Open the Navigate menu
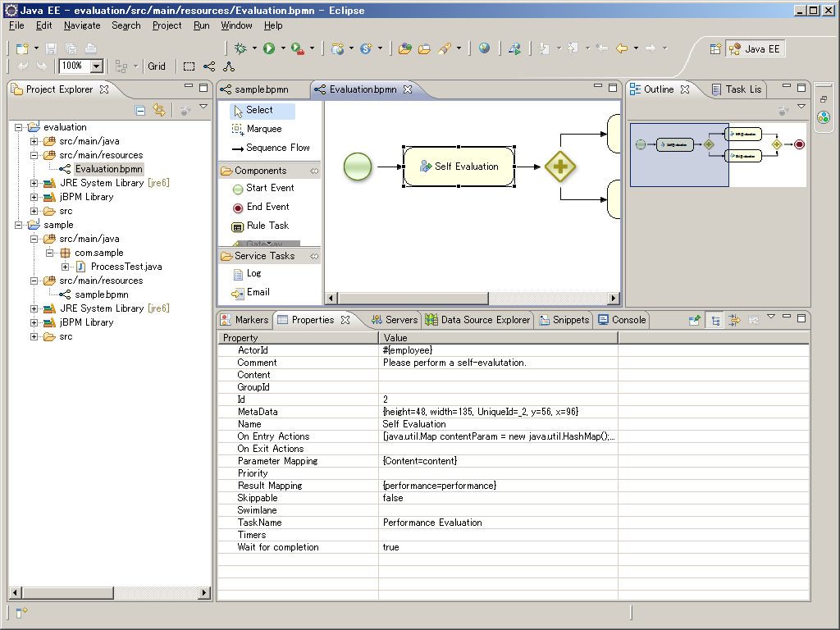Viewport: 840px width, 630px height. pos(82,25)
